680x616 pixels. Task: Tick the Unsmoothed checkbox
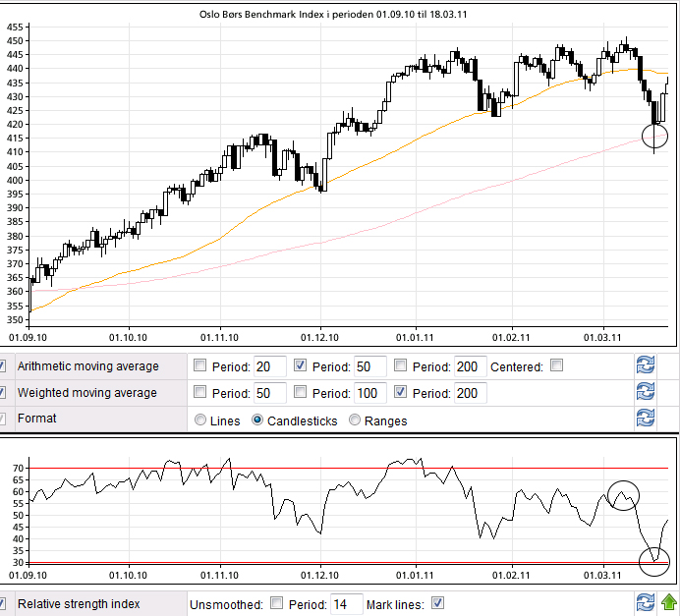click(x=277, y=603)
